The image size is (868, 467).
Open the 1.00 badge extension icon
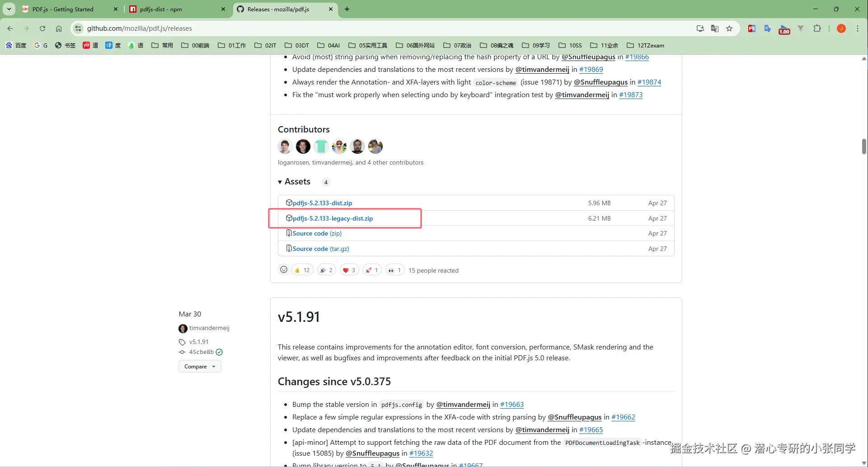(784, 29)
